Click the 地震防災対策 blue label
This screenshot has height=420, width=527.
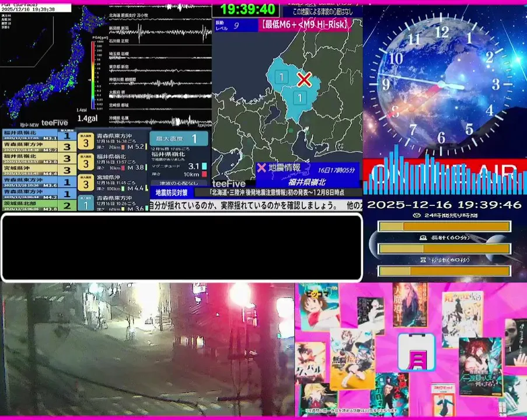coord(172,192)
